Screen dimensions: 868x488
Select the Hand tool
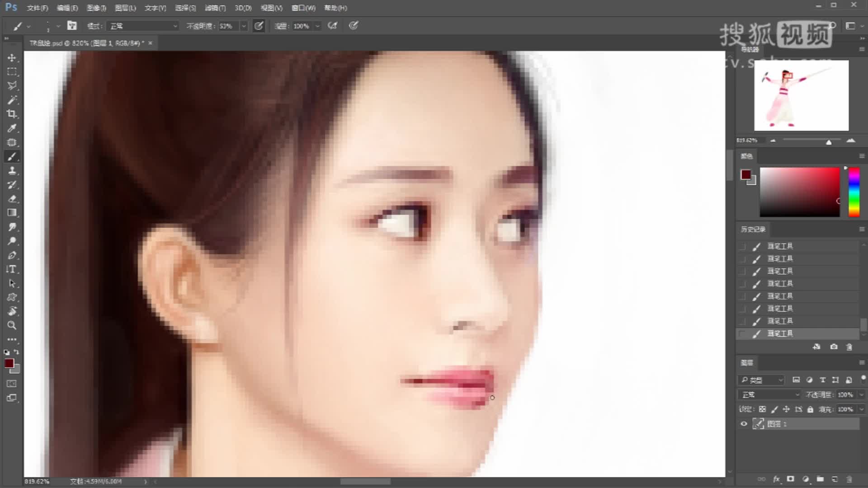(12, 311)
